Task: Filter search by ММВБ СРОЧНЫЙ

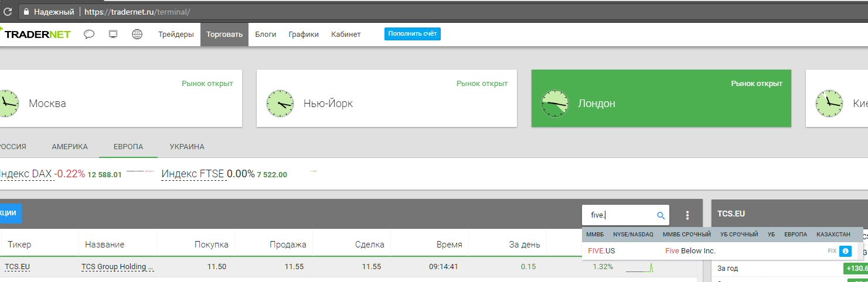Action: pyautogui.click(x=687, y=234)
